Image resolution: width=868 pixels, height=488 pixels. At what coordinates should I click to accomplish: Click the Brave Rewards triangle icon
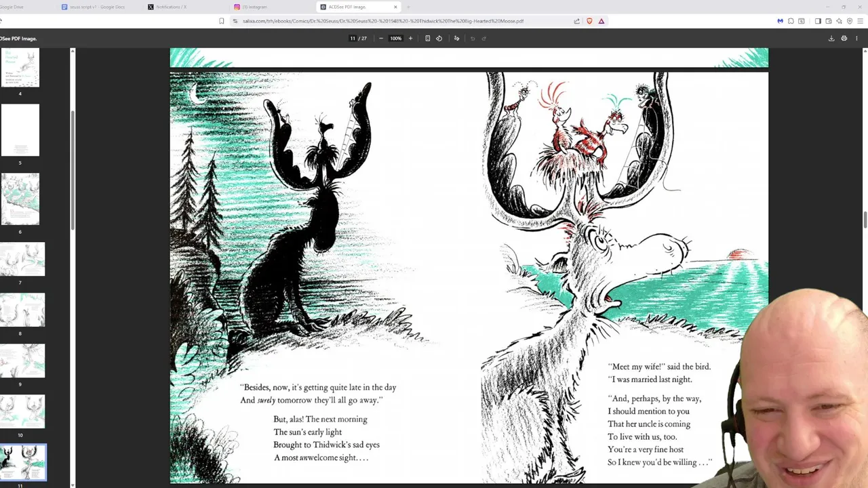click(x=601, y=21)
